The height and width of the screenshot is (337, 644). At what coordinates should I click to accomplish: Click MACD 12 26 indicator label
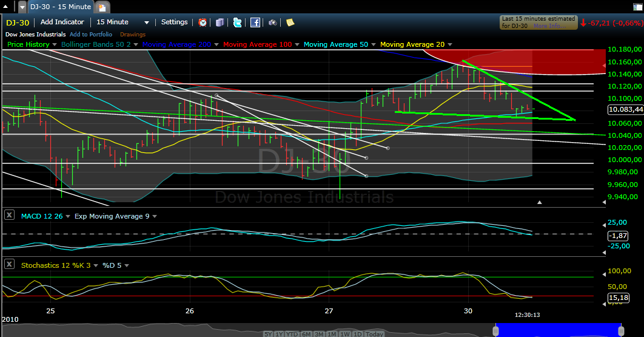tap(42, 216)
